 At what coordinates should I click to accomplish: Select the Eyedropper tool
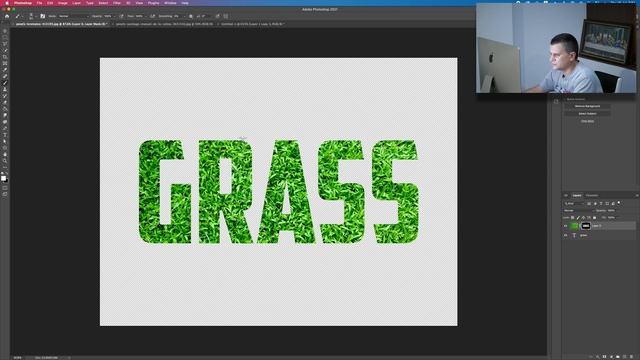pos(5,70)
